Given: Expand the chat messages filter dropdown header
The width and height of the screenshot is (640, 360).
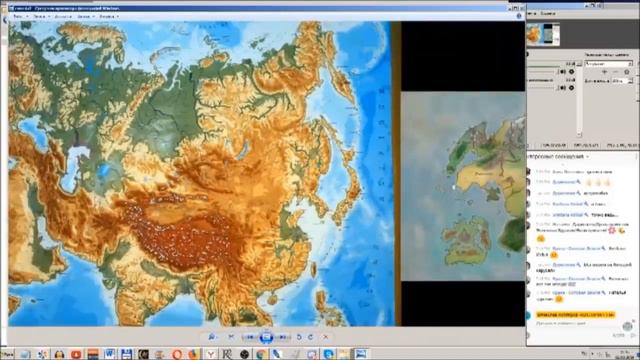Looking at the screenshot, I should pyautogui.click(x=558, y=157).
